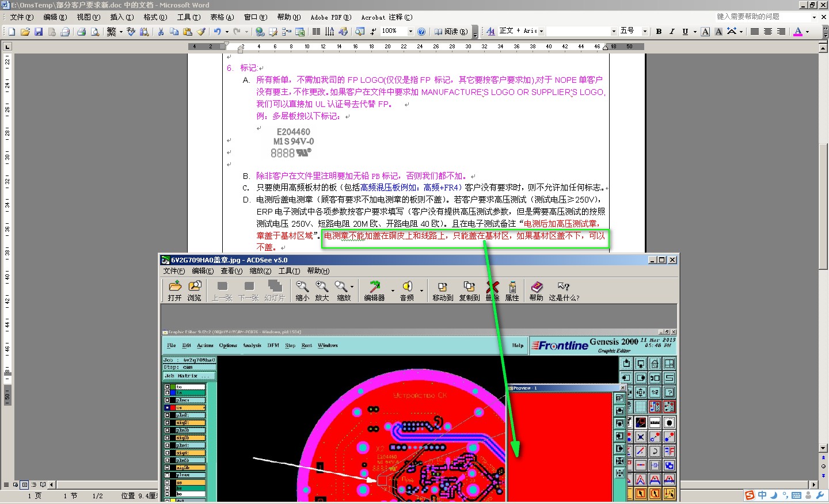
Task: Zoom out with 缩小 in ACDSee
Action: click(x=302, y=291)
